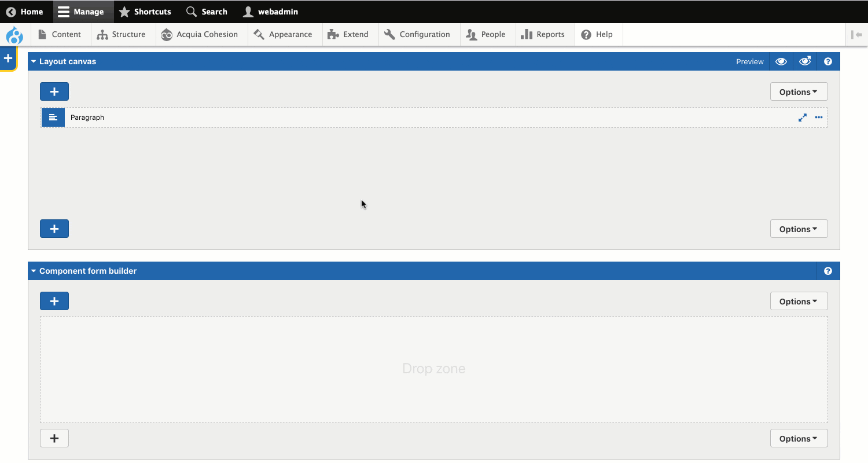Click bottom plus button in Layout canvas
This screenshot has width=868, height=463.
click(54, 229)
